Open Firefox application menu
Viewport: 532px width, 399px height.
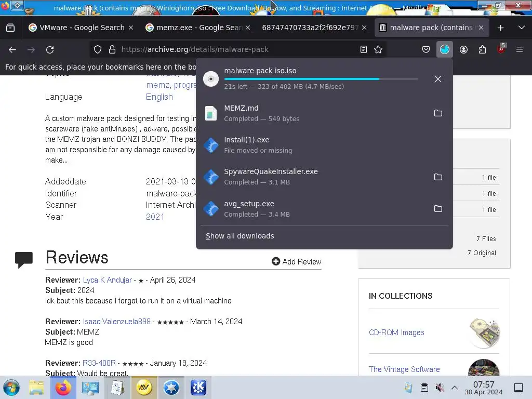pyautogui.click(x=520, y=49)
